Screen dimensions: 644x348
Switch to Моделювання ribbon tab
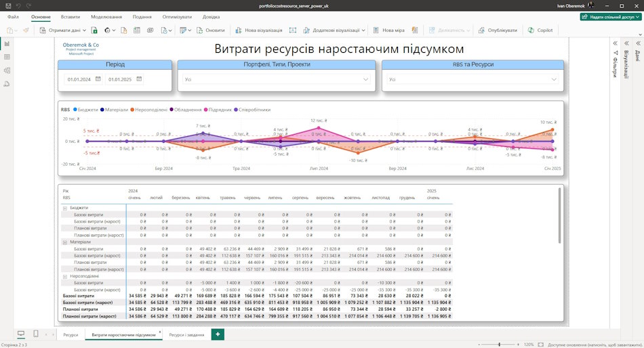(x=106, y=17)
